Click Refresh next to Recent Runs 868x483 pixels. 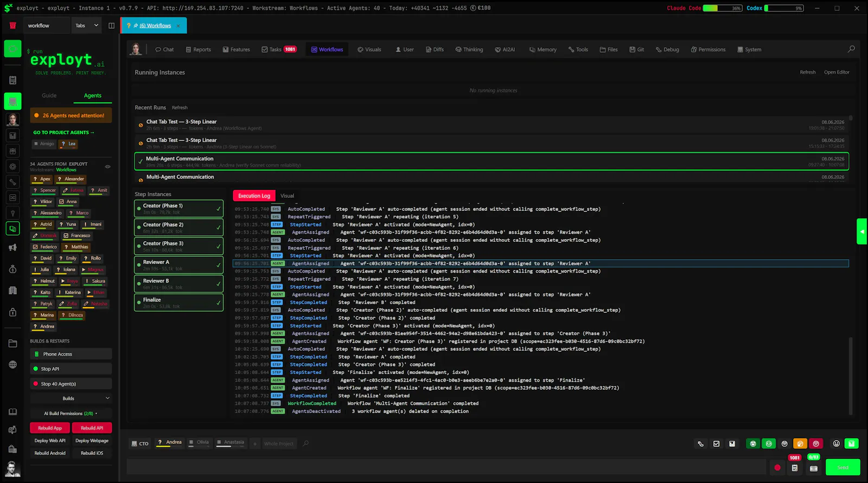[180, 108]
